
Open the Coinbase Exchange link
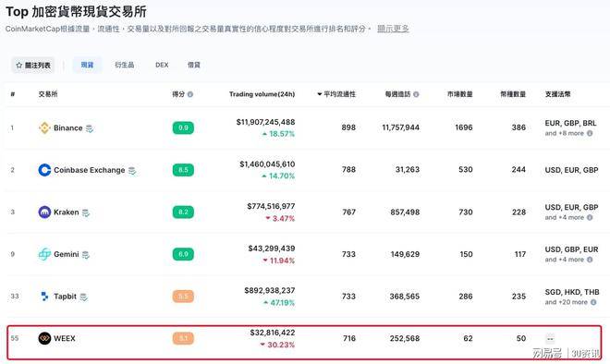pos(90,170)
